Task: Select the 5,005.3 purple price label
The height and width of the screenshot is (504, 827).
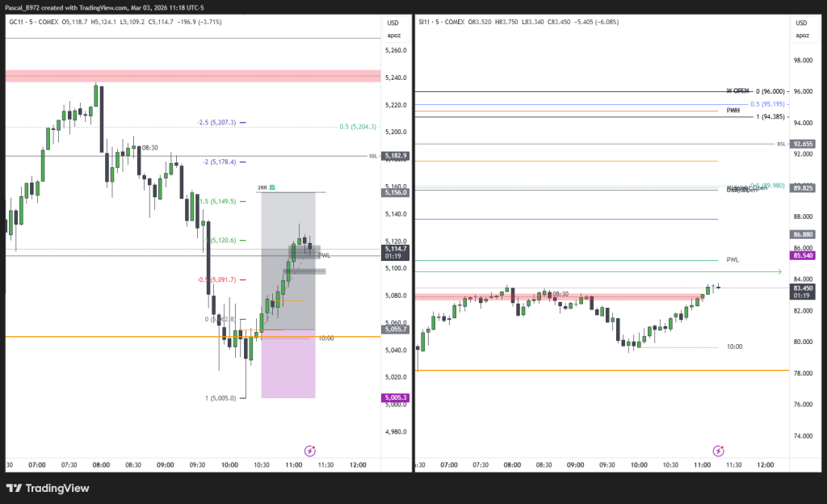Action: click(393, 398)
